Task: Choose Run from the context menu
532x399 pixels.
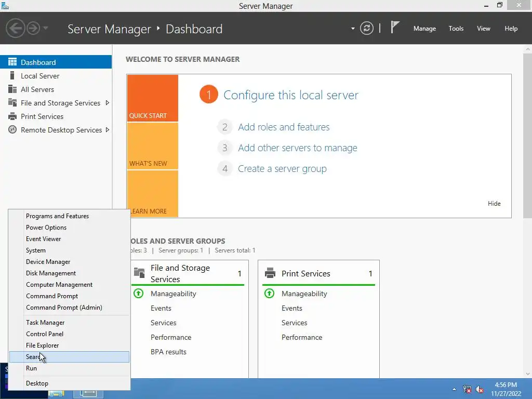Action: click(69, 368)
